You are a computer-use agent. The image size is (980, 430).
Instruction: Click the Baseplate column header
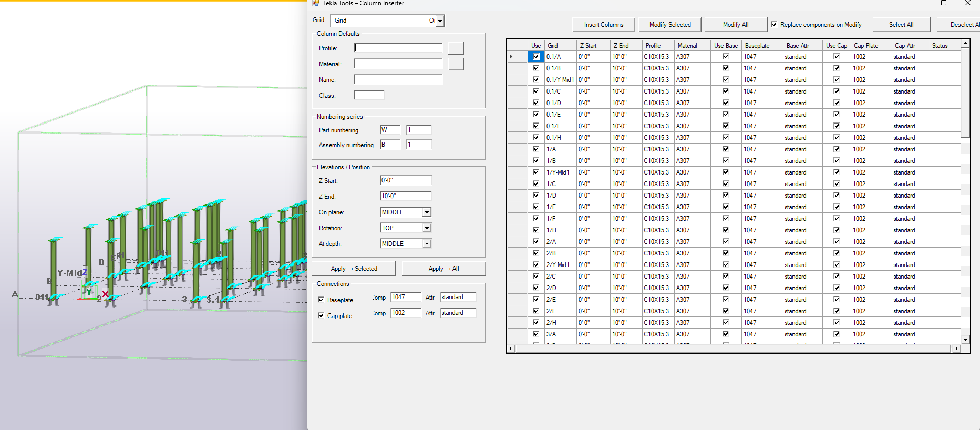pyautogui.click(x=762, y=46)
